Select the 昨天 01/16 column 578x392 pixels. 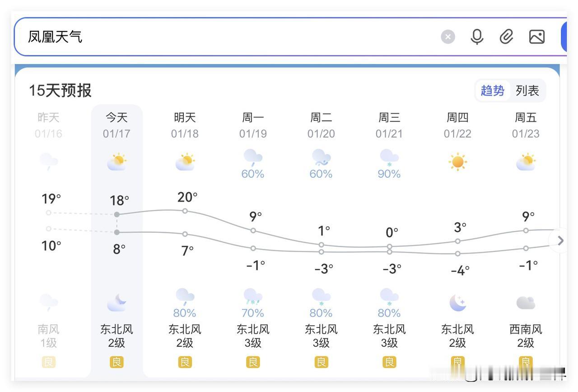48,125
